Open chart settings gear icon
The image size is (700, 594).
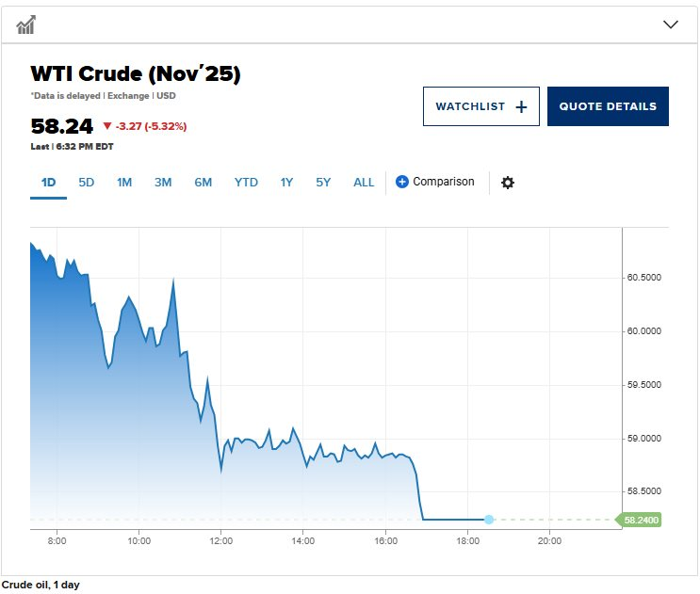coord(508,183)
